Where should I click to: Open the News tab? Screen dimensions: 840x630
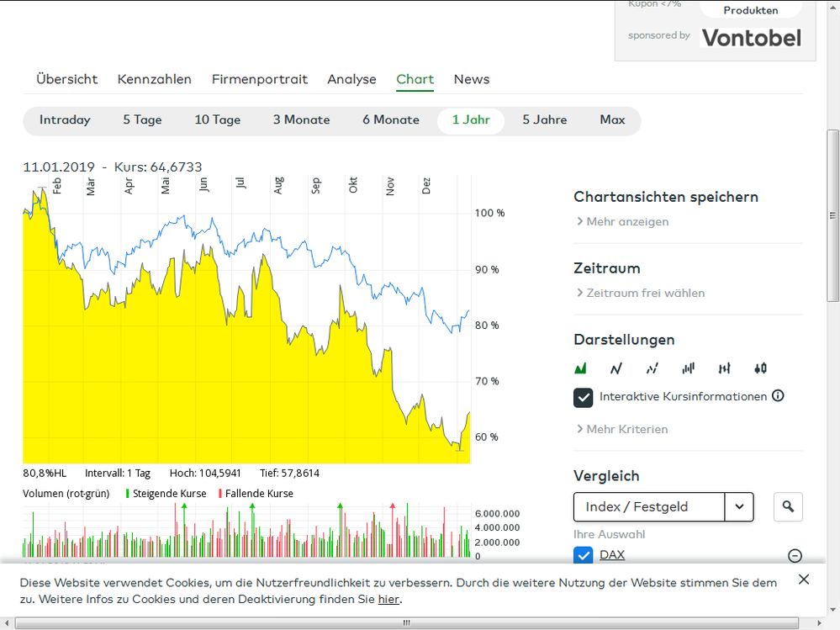coord(471,79)
